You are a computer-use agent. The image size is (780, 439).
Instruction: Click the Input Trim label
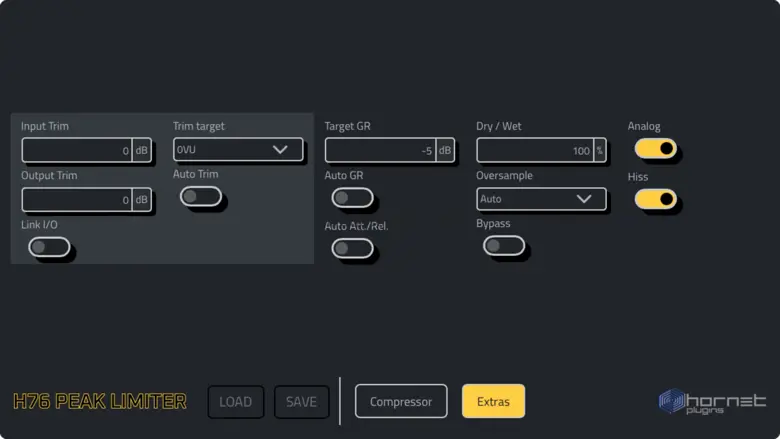[45, 126]
